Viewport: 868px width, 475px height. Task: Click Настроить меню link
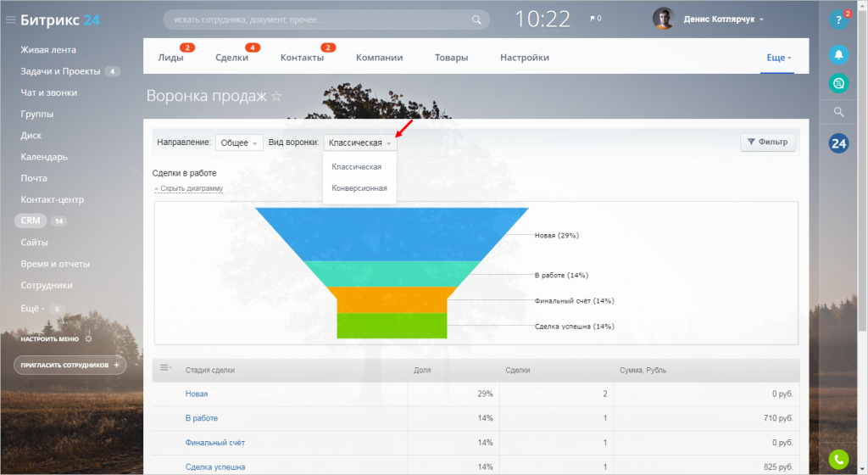pos(50,338)
